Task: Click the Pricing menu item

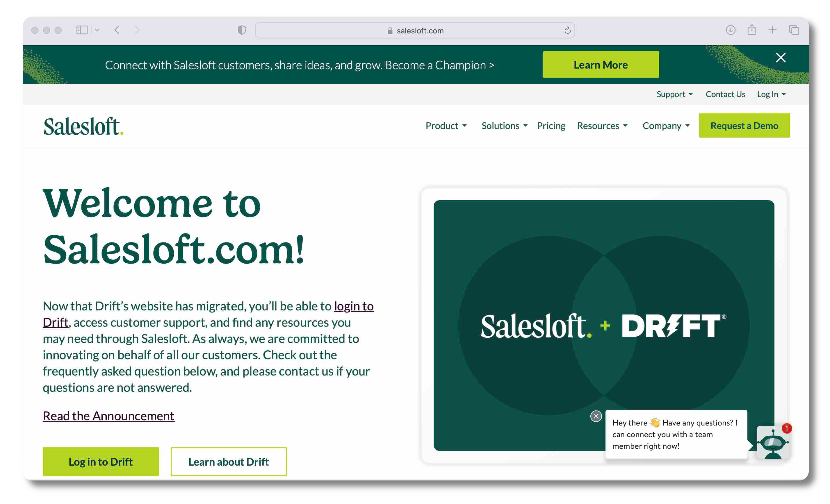Action: click(x=550, y=125)
